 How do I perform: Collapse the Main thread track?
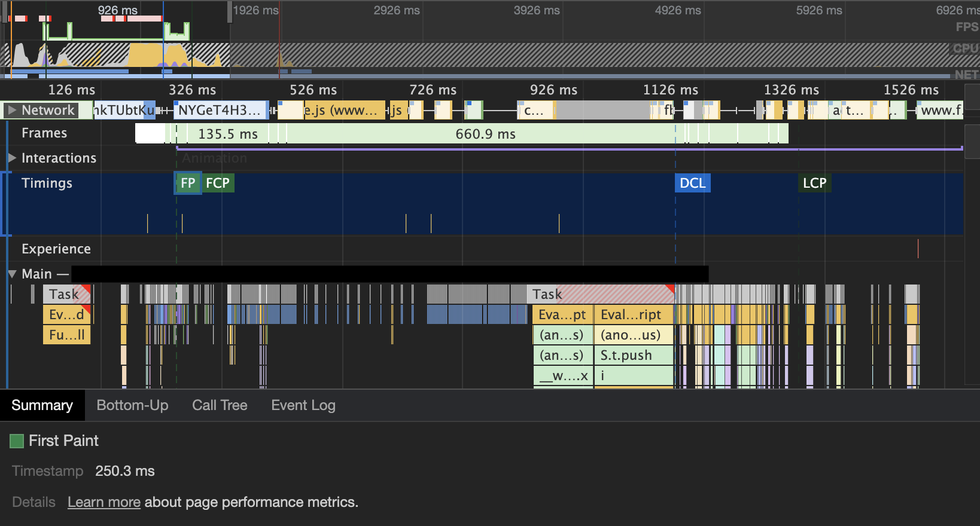(x=12, y=274)
